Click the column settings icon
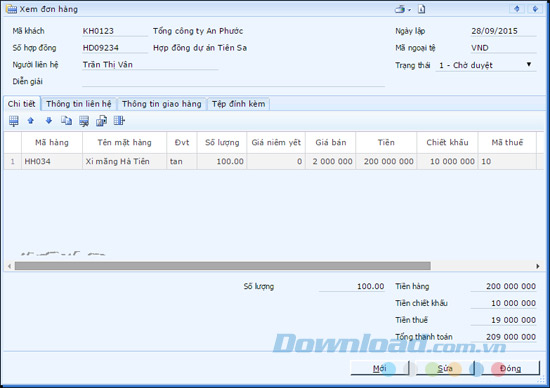550x388 pixels. click(x=119, y=121)
